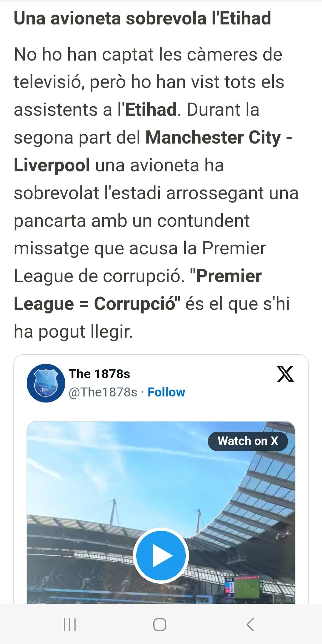Select The 1878s display name

[x=100, y=374]
